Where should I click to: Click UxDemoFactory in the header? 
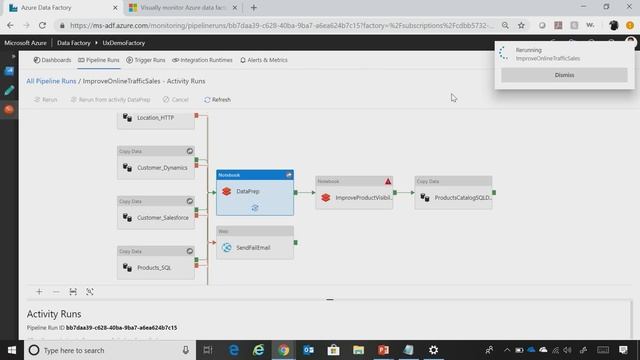pos(124,43)
